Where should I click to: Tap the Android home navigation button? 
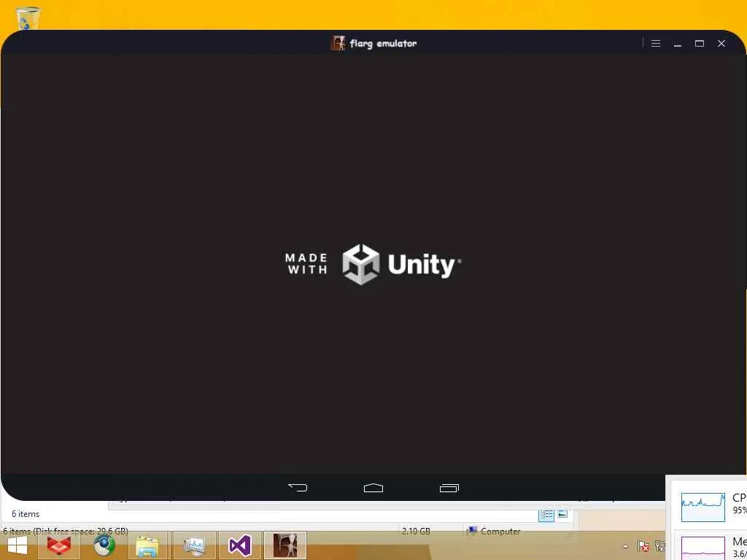[373, 488]
